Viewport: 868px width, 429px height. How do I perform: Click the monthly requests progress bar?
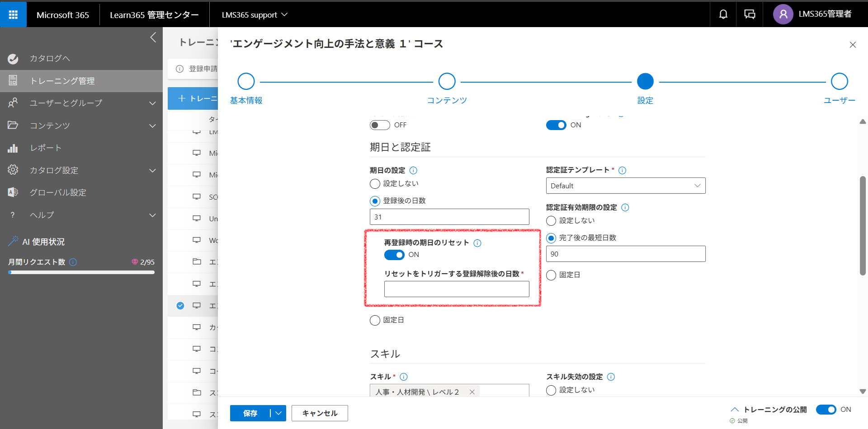point(81,272)
